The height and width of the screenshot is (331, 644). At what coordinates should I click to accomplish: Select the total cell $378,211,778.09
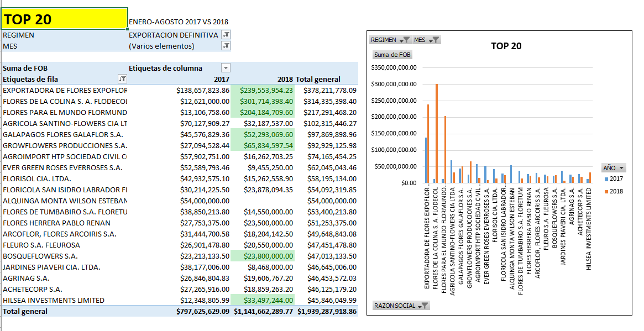point(330,90)
